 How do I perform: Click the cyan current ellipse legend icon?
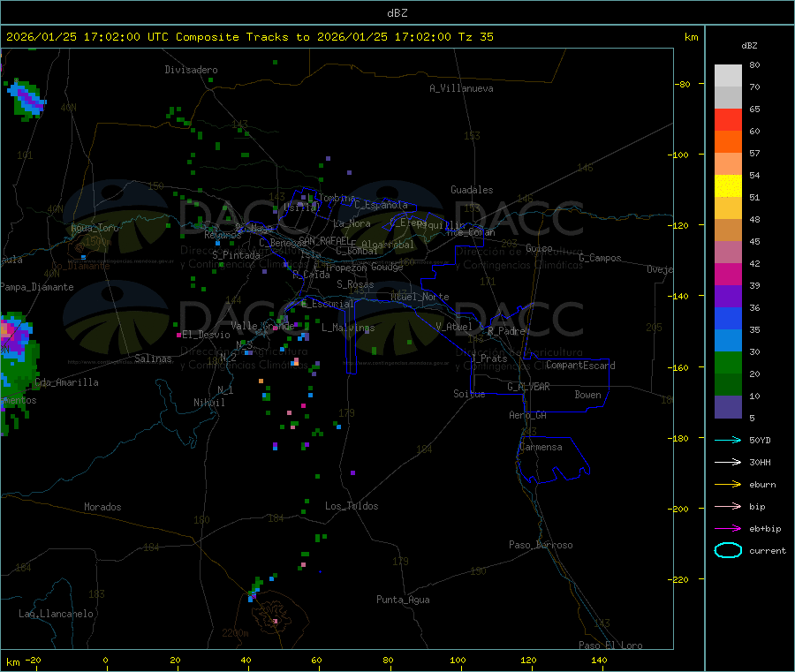(x=728, y=550)
